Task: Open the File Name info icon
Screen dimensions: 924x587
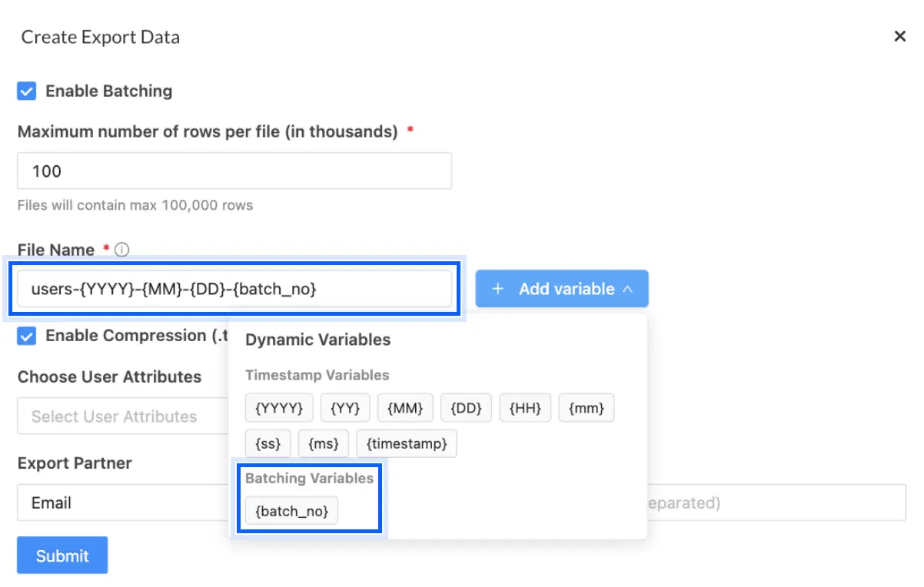Action: (121, 250)
